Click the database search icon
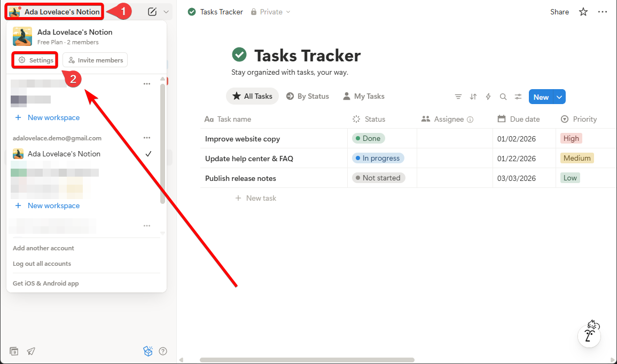Screen dimensions: 617x364 [x=503, y=97]
